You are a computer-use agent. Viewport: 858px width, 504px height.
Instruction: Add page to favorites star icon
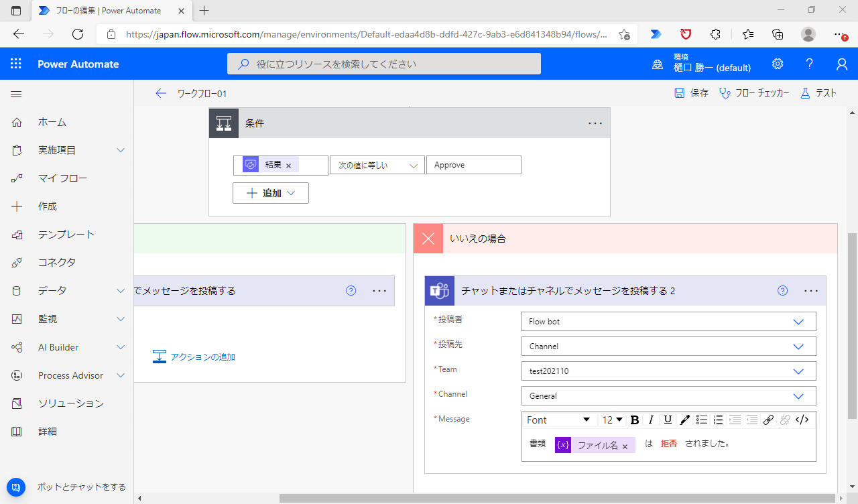(x=624, y=34)
